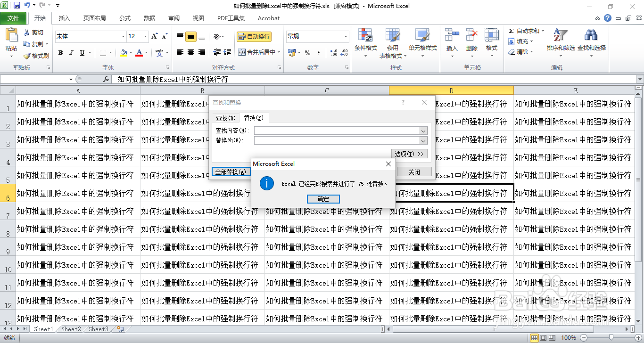Open the font name dropdown (宋体)
This screenshot has width=644, height=343.
coord(123,36)
